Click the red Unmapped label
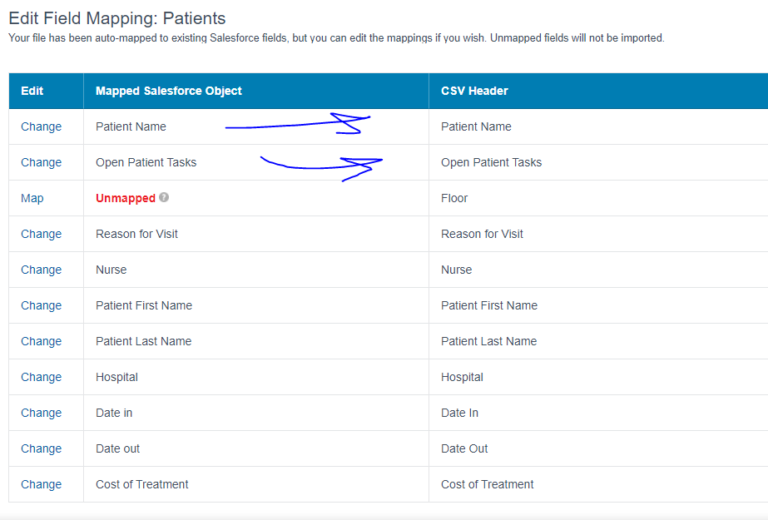The height and width of the screenshot is (520, 768). click(125, 198)
